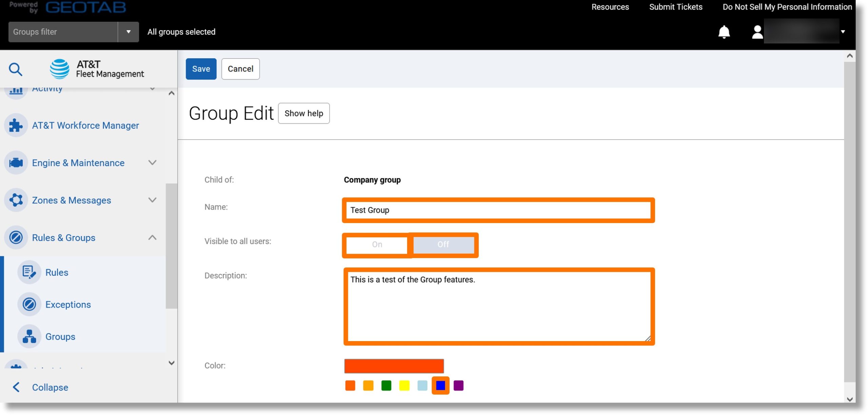The height and width of the screenshot is (415, 868).
Task: Select the orange-red color swatch
Action: pos(350,386)
